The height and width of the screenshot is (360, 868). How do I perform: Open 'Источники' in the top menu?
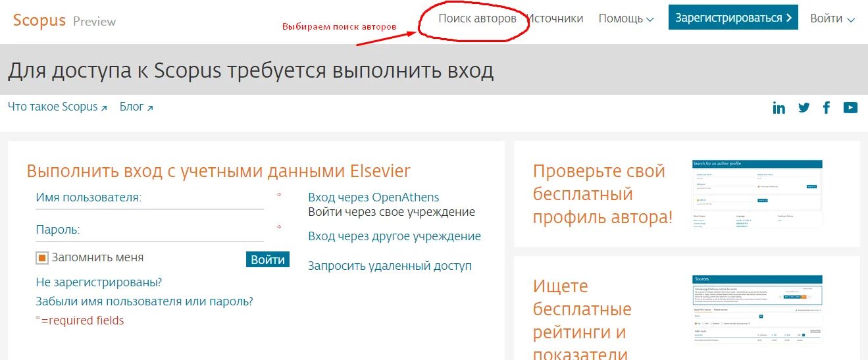click(x=555, y=18)
